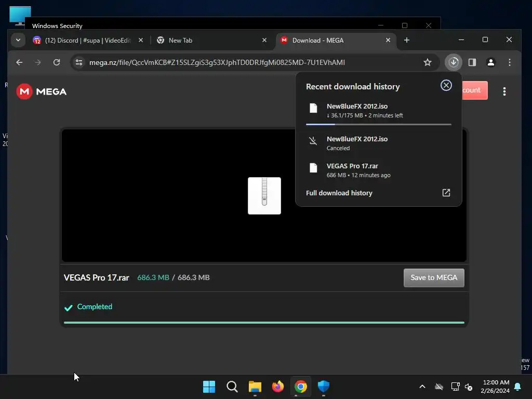
Task: Click the NewBlueFX download progress bar
Action: click(x=379, y=125)
